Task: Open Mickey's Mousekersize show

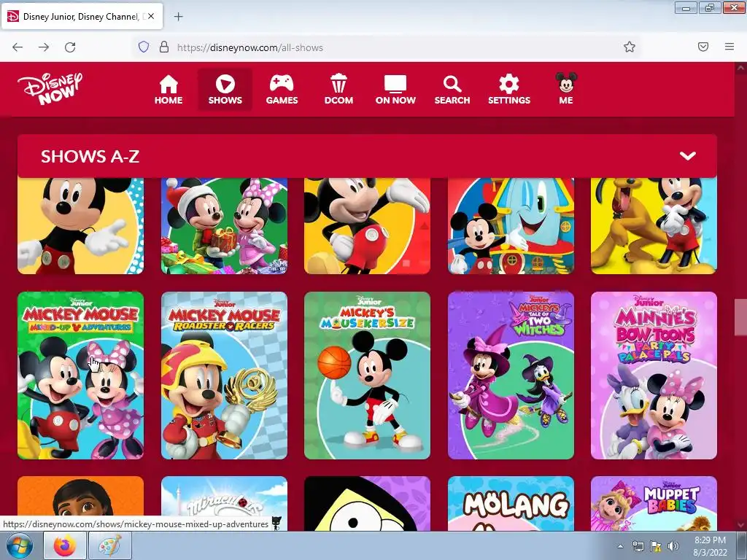Action: [x=367, y=376]
